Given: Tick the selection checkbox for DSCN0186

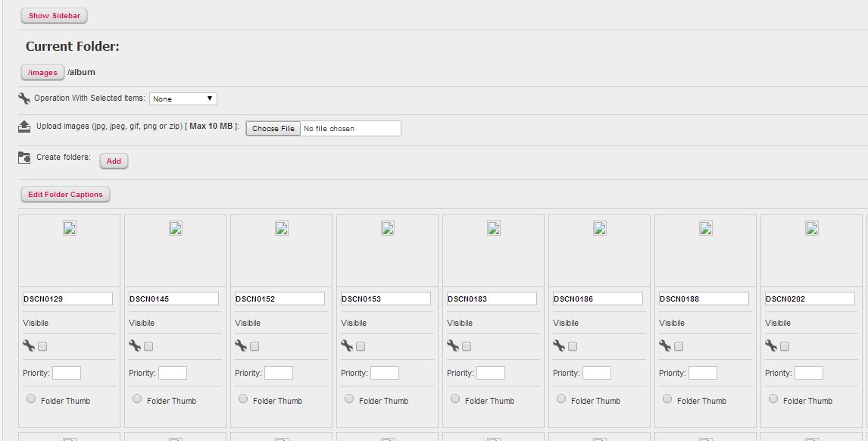Looking at the screenshot, I should [x=573, y=346].
